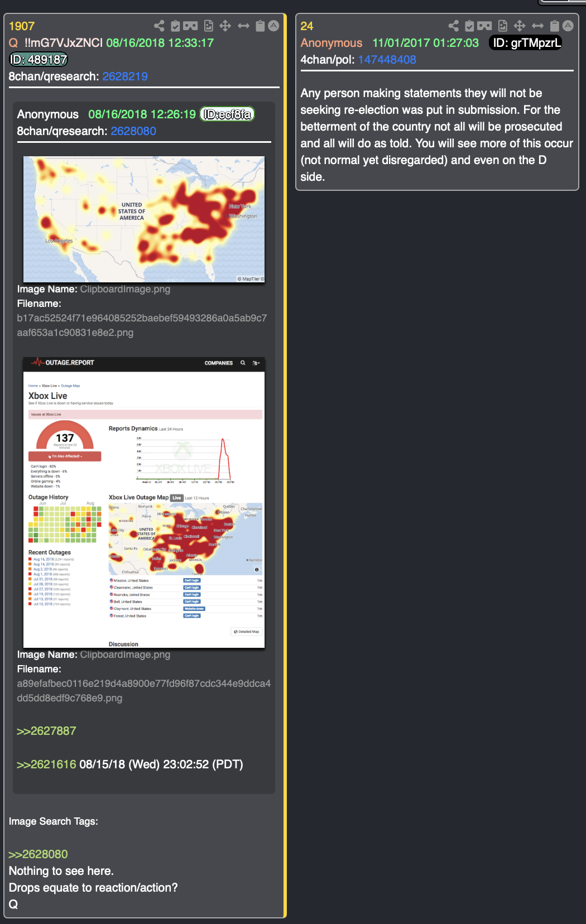This screenshot has width=586, height=924.
Task: Click the image file icon on post 24
Action: [x=503, y=26]
